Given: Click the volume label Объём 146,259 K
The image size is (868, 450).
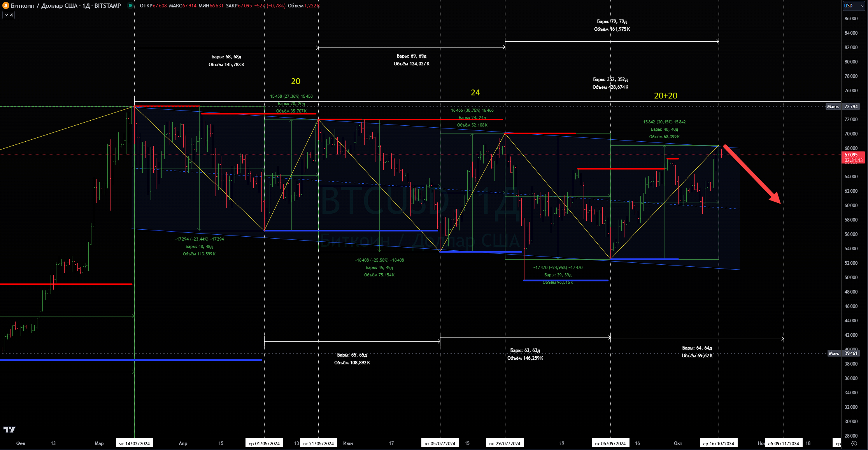Looking at the screenshot, I should 525,358.
